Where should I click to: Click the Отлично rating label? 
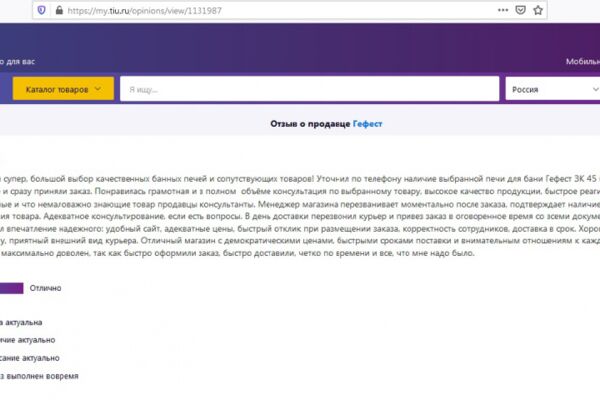[46, 288]
